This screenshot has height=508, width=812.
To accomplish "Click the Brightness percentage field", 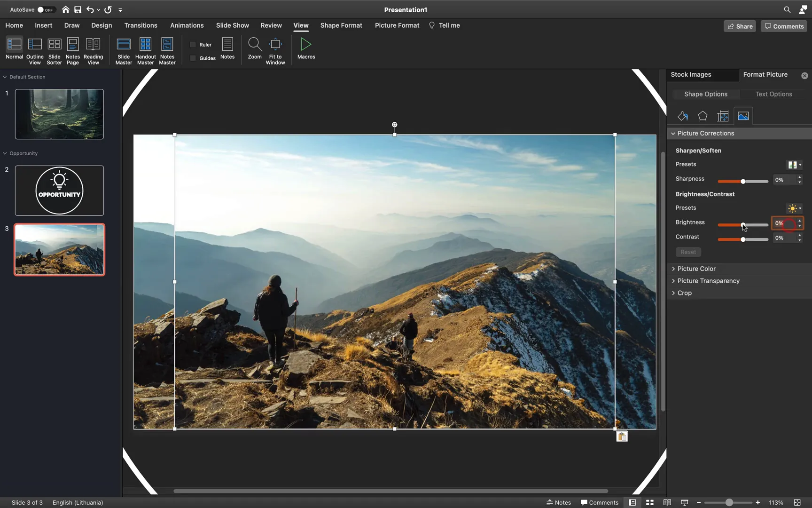I will 784,223.
